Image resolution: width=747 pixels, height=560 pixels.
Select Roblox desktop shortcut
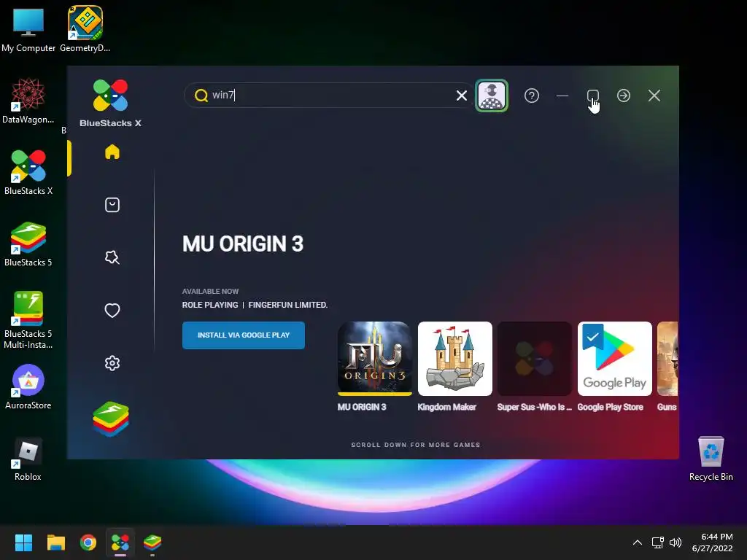(x=28, y=459)
